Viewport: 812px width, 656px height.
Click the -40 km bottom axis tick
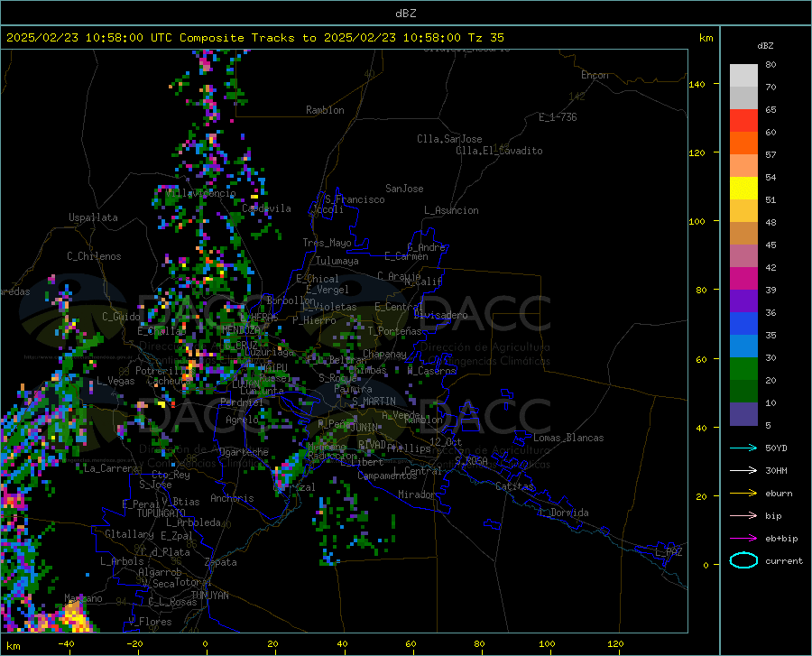coord(66,643)
